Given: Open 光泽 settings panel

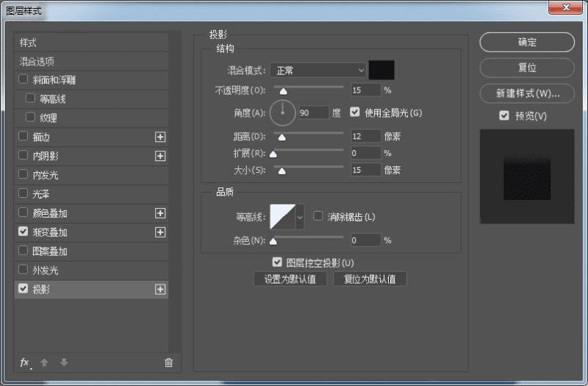Looking at the screenshot, I should point(41,194).
